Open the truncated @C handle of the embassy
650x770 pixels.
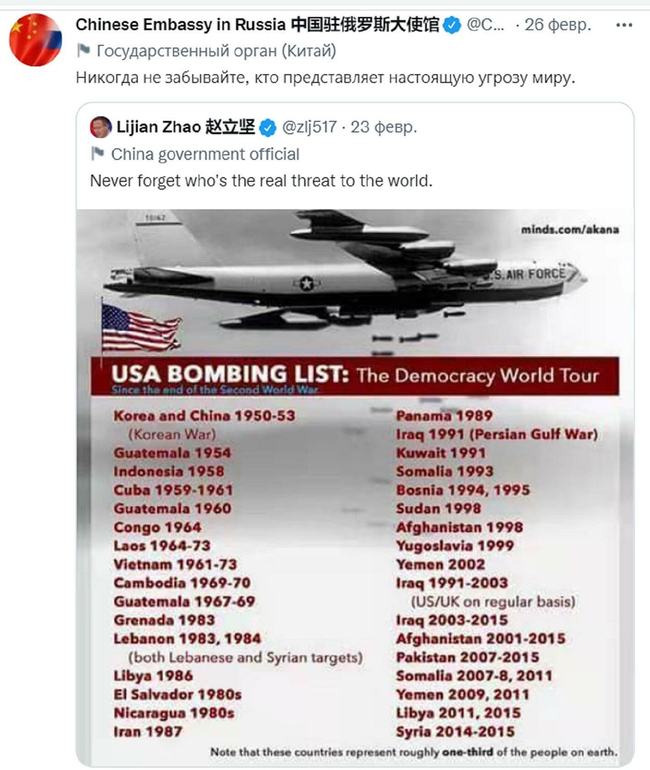click(485, 24)
